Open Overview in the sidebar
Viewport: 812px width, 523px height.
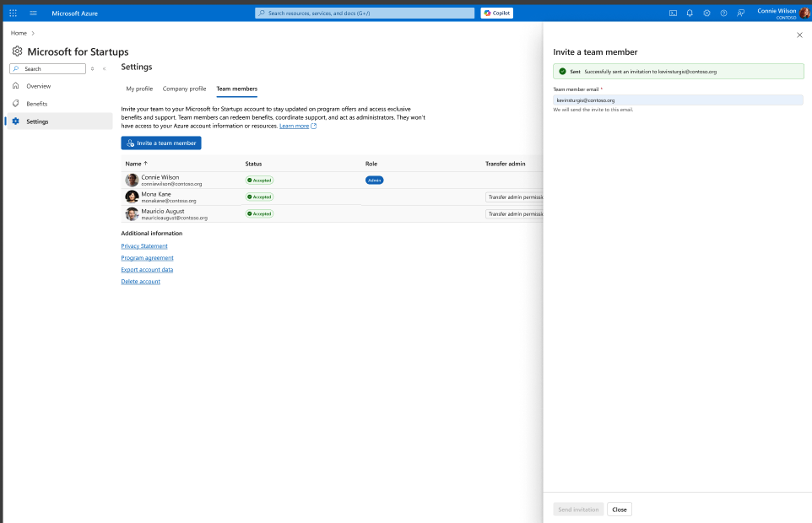[x=38, y=86]
